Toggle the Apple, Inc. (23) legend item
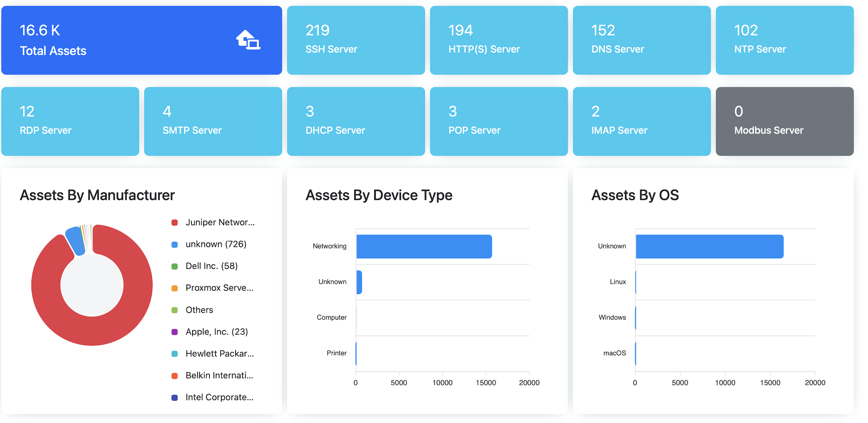The height and width of the screenshot is (423, 868). click(x=216, y=332)
